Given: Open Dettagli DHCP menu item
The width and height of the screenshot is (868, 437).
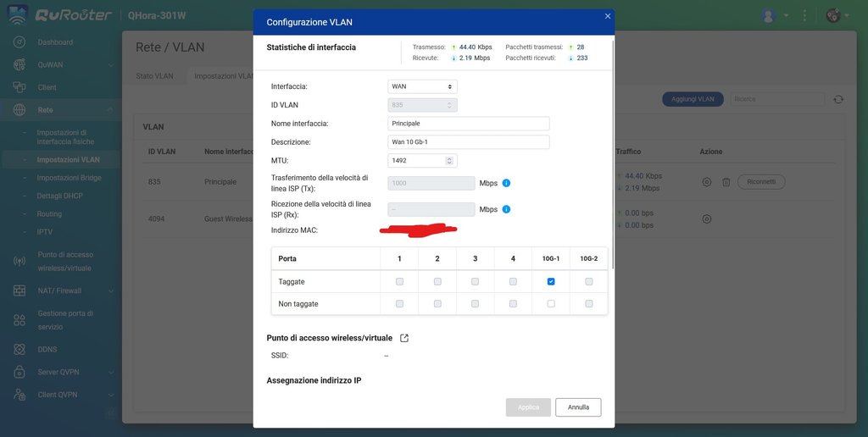Looking at the screenshot, I should (60, 196).
